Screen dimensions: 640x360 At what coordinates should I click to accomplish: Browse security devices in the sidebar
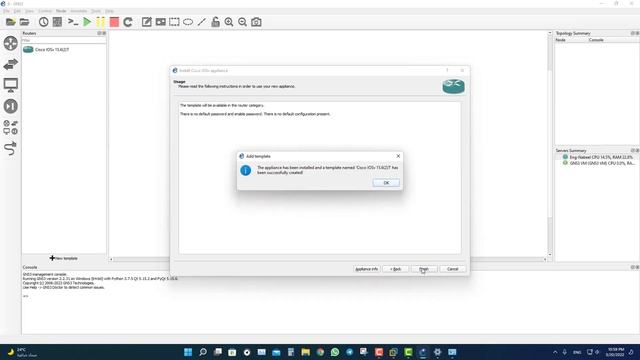11,106
